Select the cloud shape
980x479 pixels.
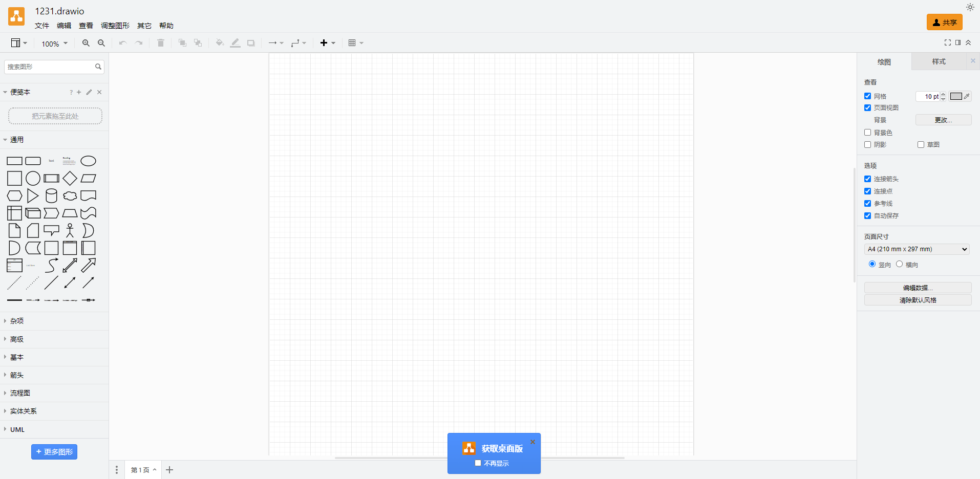click(70, 196)
